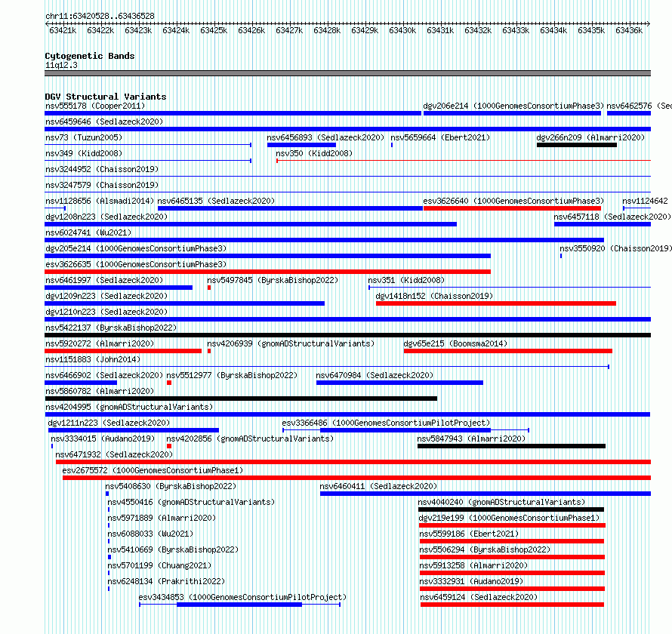Open nsv4550416 (gnomADStructuralVariants) label
This screenshot has height=634, width=672.
click(x=191, y=502)
